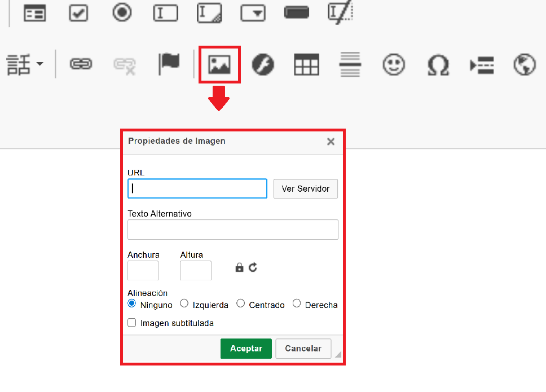546x392 pixels.
Task: Click the 'Alineación' label
Action: click(x=148, y=293)
